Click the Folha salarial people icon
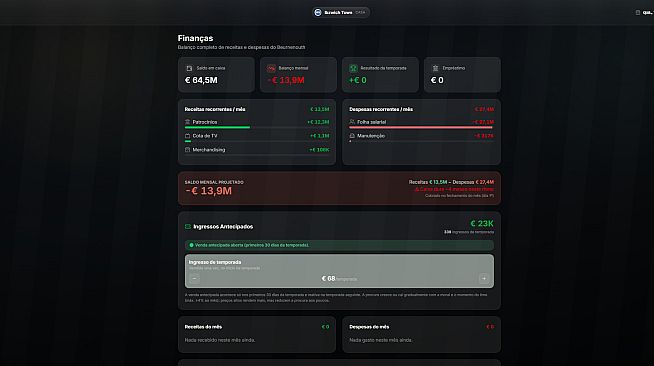The width and height of the screenshot is (654, 366). [352, 122]
